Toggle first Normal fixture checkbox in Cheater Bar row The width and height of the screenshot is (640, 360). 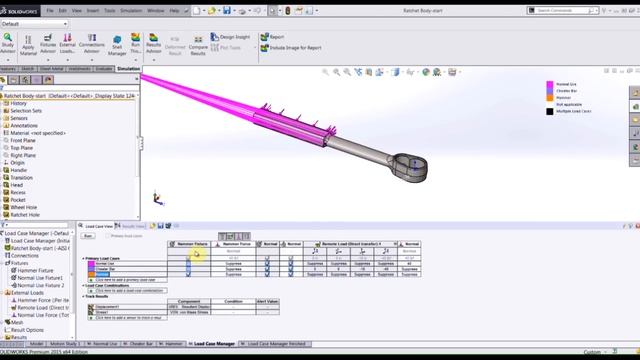267,269
